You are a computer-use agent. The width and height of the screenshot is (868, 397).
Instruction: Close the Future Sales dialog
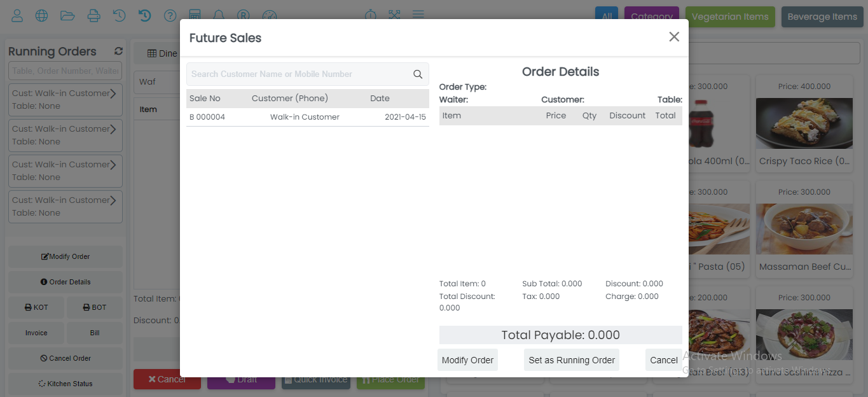tap(674, 37)
